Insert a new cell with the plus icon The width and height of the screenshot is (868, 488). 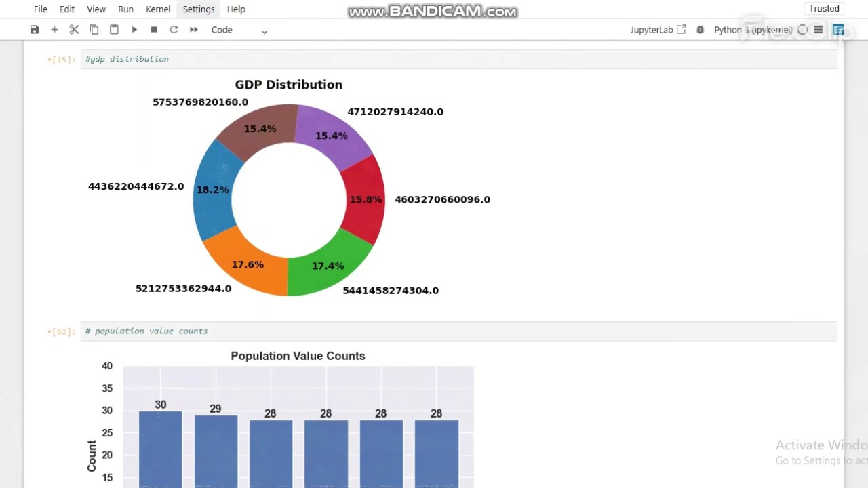[54, 30]
